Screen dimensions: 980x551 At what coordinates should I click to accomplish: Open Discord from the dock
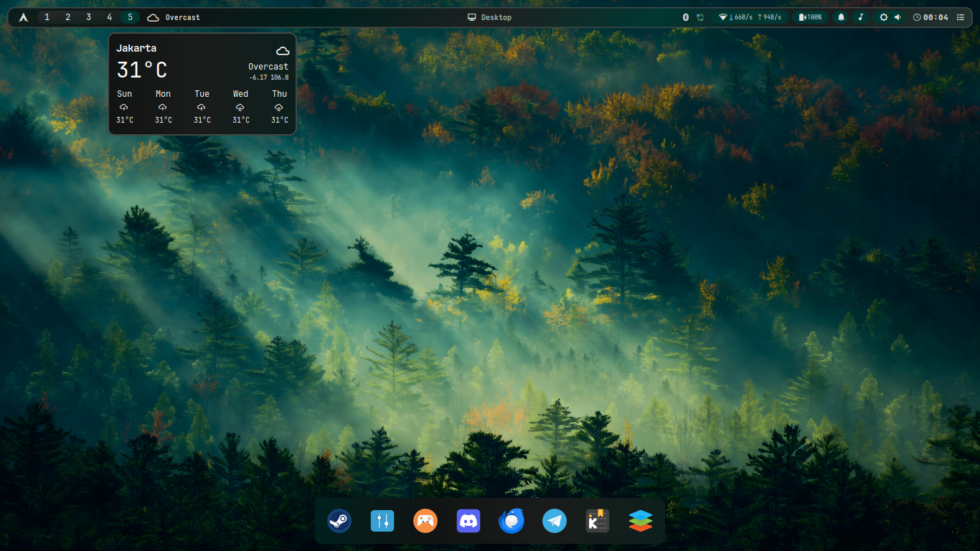point(468,521)
